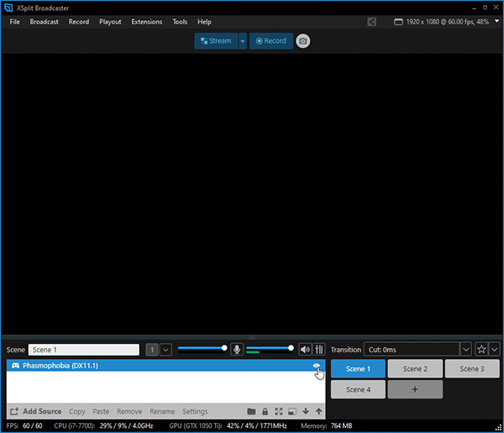Open the Broadcast menu
The height and width of the screenshot is (433, 504).
[44, 22]
